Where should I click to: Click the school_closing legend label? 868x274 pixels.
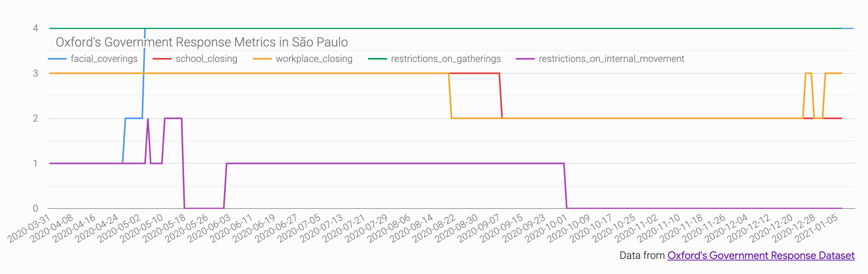tap(206, 59)
